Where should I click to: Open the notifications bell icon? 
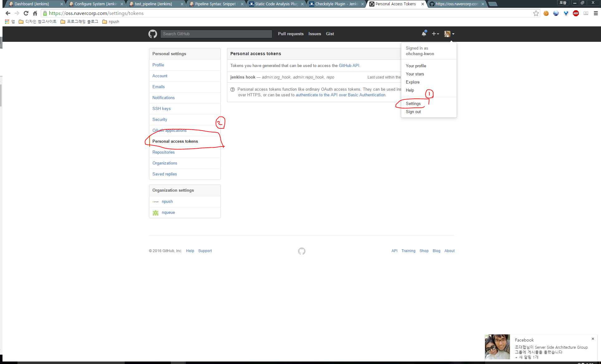pyautogui.click(x=424, y=34)
